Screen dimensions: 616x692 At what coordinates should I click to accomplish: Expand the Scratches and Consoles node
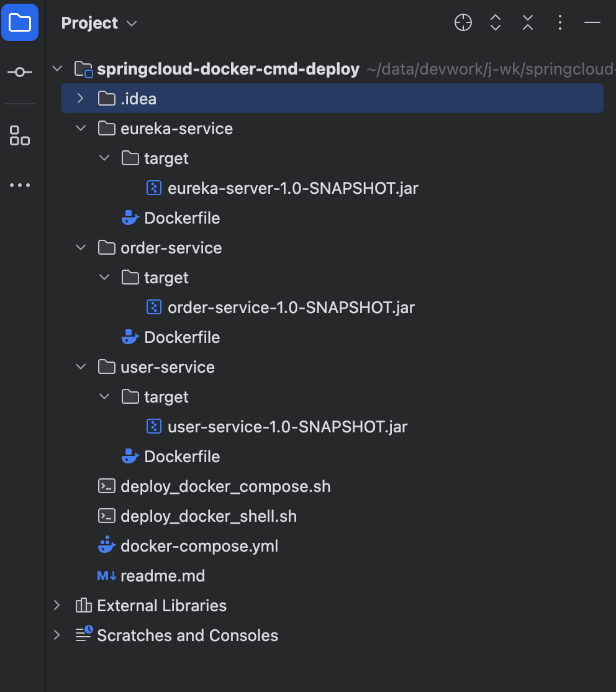(57, 635)
